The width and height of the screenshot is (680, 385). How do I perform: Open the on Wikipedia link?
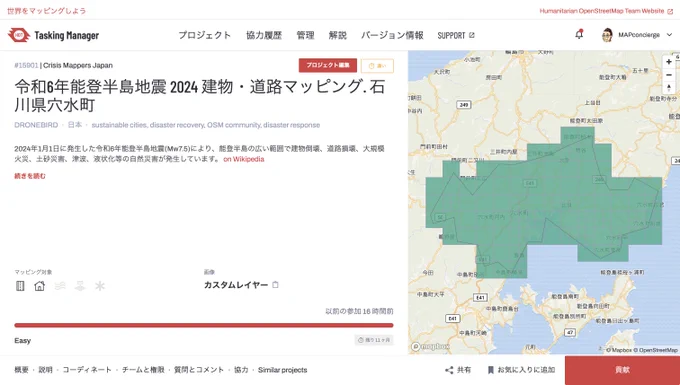click(x=244, y=159)
